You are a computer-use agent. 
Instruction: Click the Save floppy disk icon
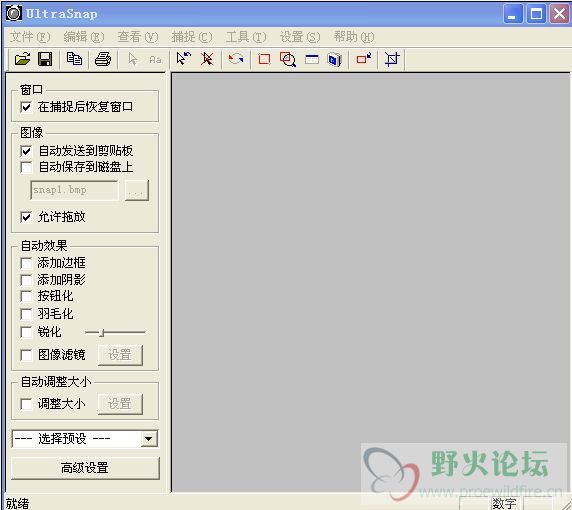pyautogui.click(x=45, y=59)
